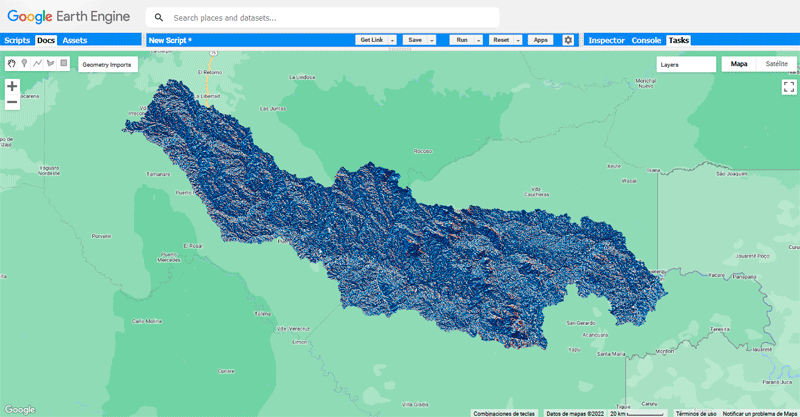Click the search magnifier icon

coord(159,18)
